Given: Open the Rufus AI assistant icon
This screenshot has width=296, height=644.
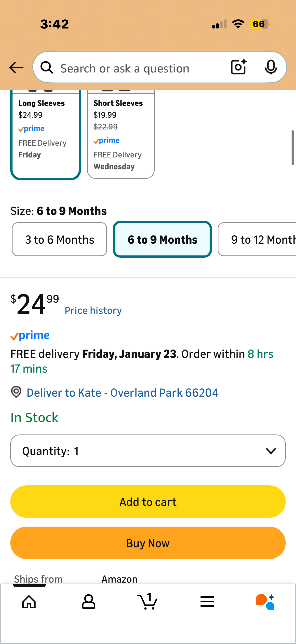Looking at the screenshot, I should tap(265, 602).
